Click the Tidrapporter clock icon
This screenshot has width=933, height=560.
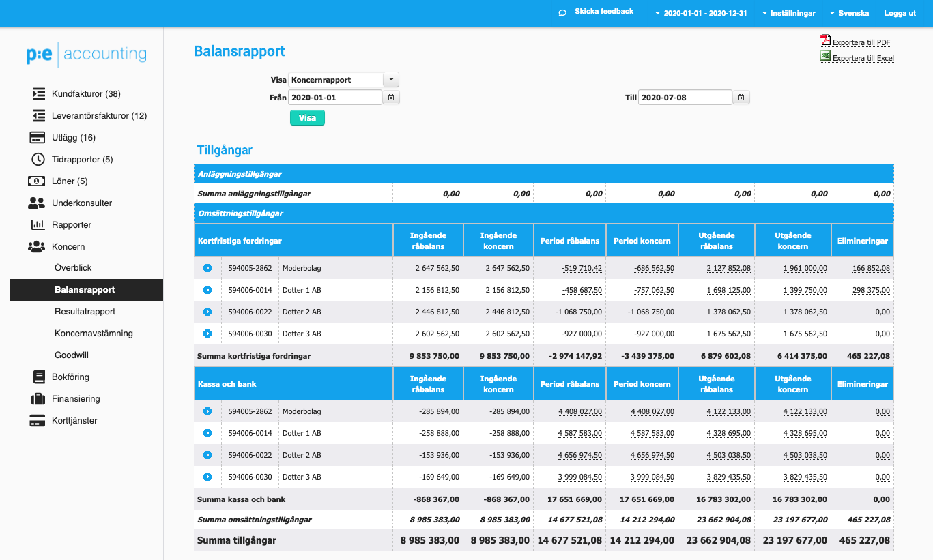[38, 160]
